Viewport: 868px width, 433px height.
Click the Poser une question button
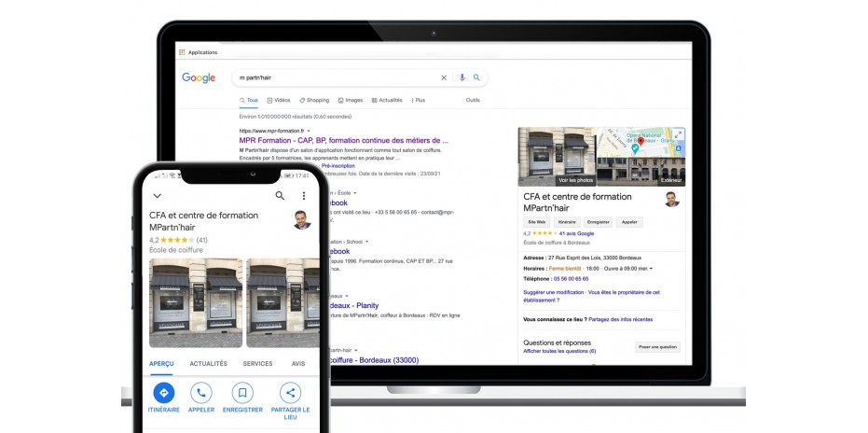pyautogui.click(x=657, y=347)
